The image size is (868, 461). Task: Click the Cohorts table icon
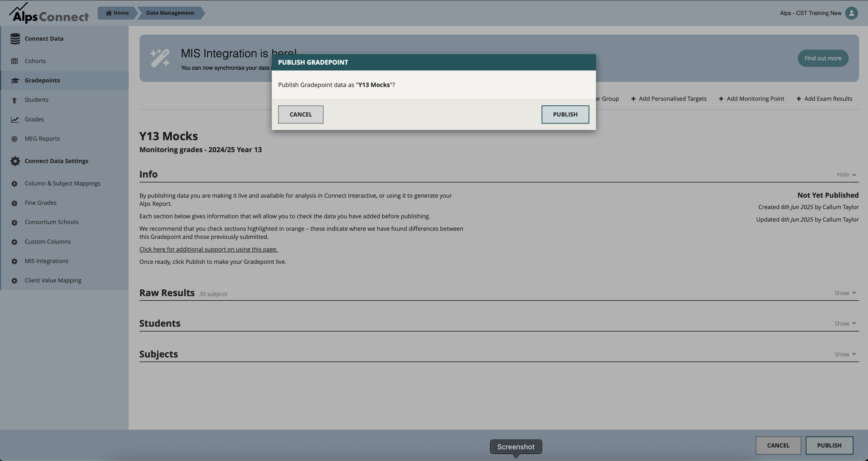click(14, 61)
